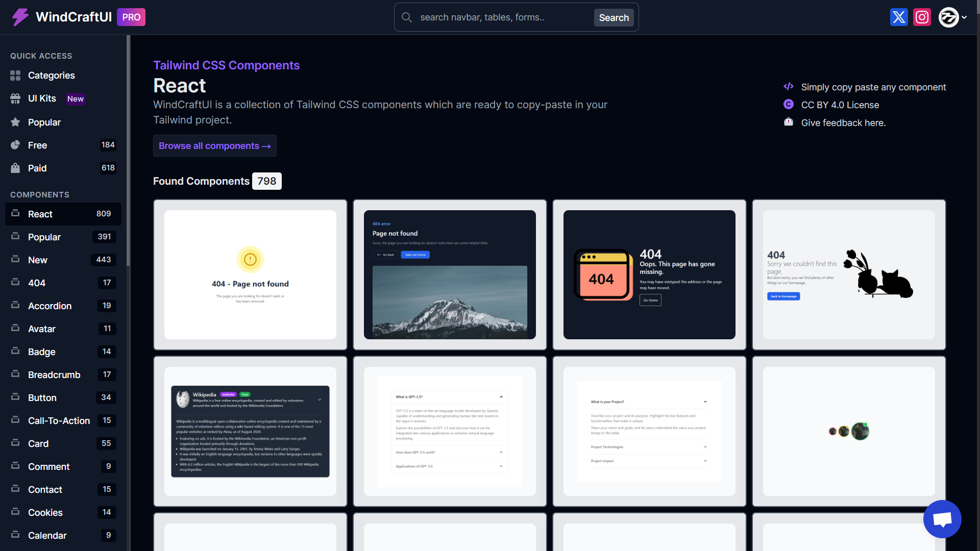Click the CC BY 4.0 License link
The image size is (980, 551).
[840, 105]
